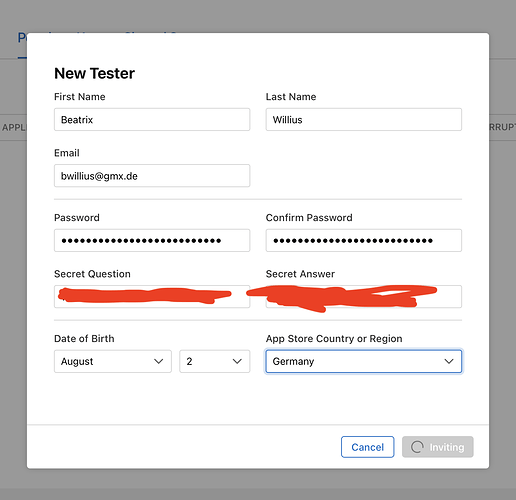This screenshot has width=516, height=500.
Task: Focus the Password input field
Action: click(152, 240)
